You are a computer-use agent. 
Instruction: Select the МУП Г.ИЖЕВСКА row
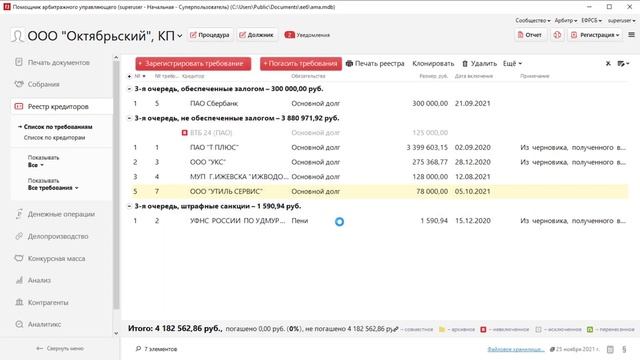pos(378,177)
